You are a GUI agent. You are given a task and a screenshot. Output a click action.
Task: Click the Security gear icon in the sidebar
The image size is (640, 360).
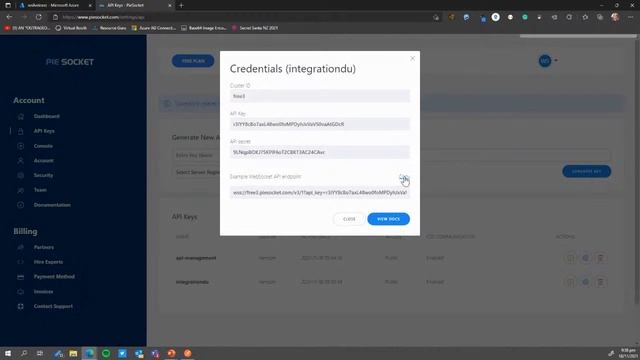tap(20, 175)
